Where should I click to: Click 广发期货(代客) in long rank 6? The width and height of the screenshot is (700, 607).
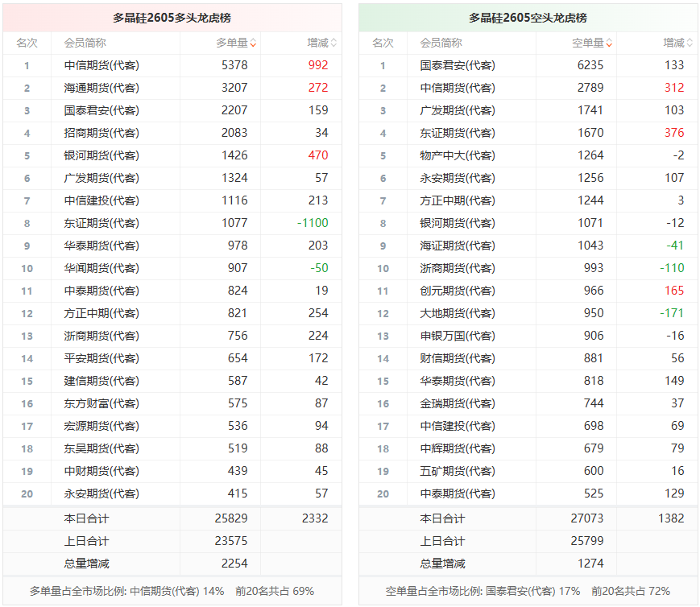pyautogui.click(x=101, y=178)
